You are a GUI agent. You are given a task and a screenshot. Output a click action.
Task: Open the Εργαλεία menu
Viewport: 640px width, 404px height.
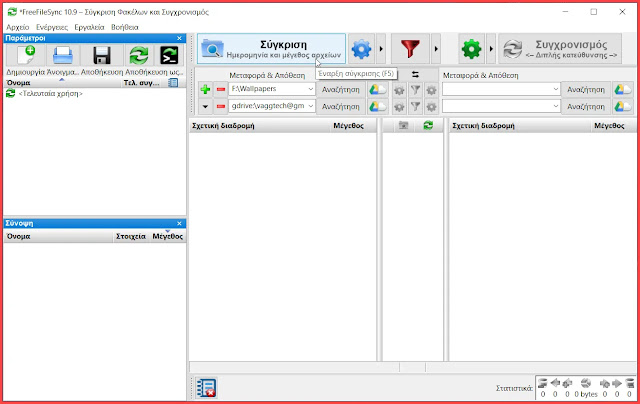pyautogui.click(x=89, y=27)
